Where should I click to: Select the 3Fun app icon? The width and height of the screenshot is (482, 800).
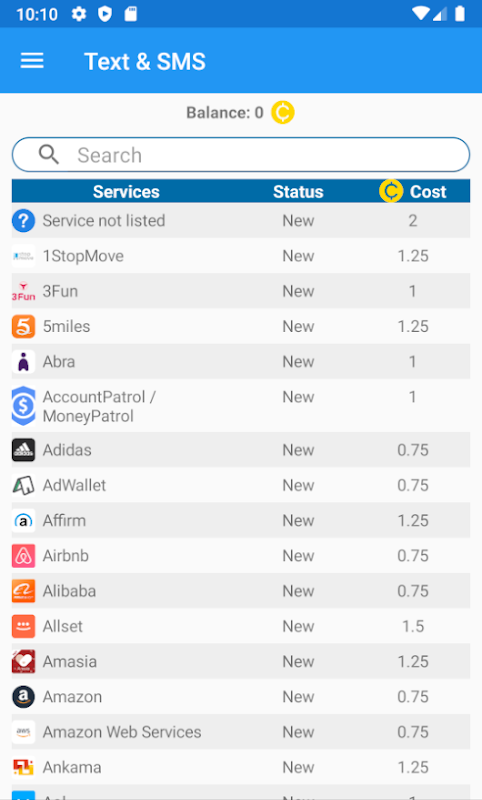[23, 291]
